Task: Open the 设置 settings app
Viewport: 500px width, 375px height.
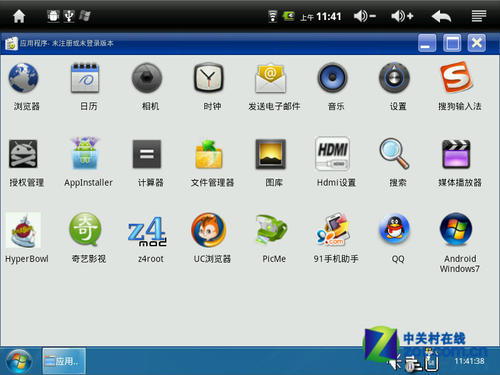Action: pyautogui.click(x=394, y=78)
